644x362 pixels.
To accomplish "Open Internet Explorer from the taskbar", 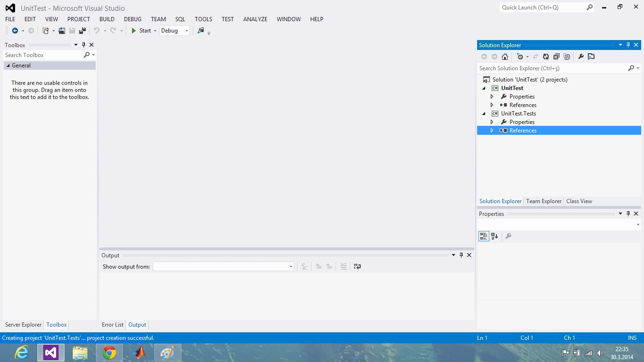I will click(22, 353).
